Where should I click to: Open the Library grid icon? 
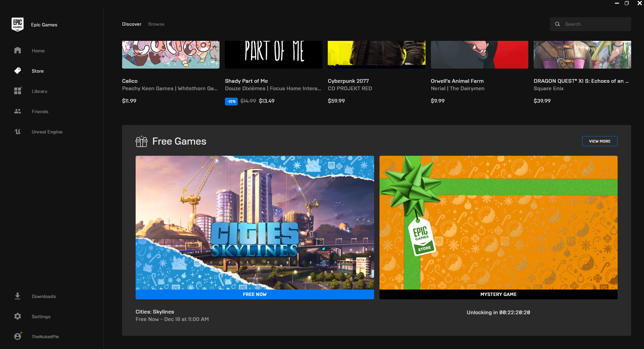tap(18, 91)
